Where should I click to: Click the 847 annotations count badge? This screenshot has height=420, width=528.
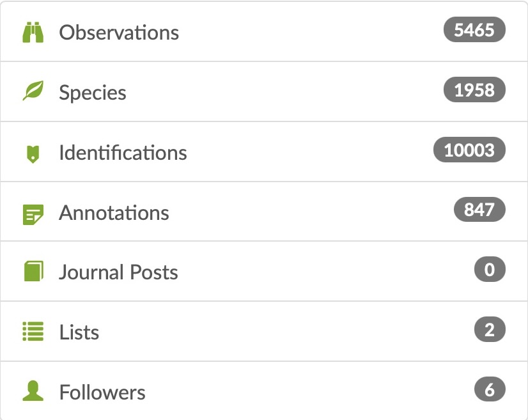tap(479, 209)
